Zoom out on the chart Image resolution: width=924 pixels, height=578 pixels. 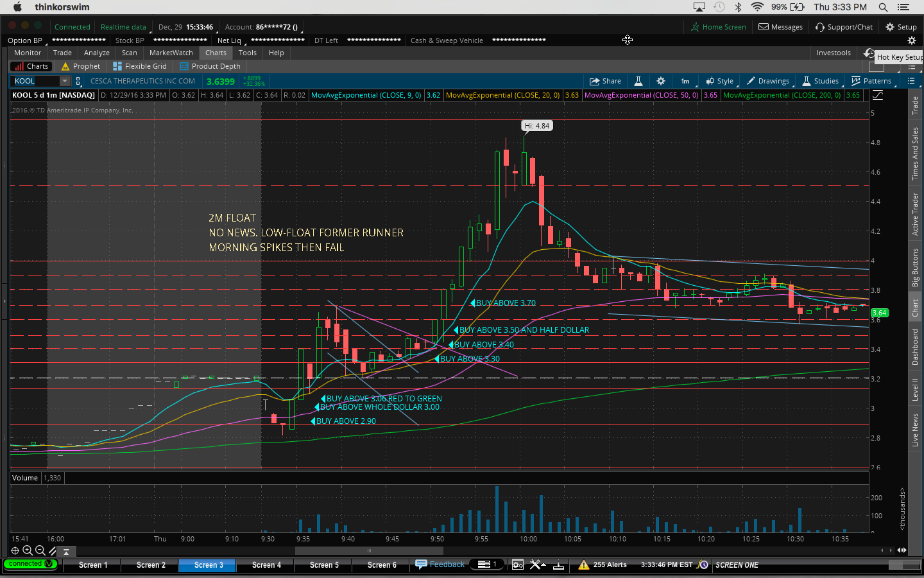point(40,550)
